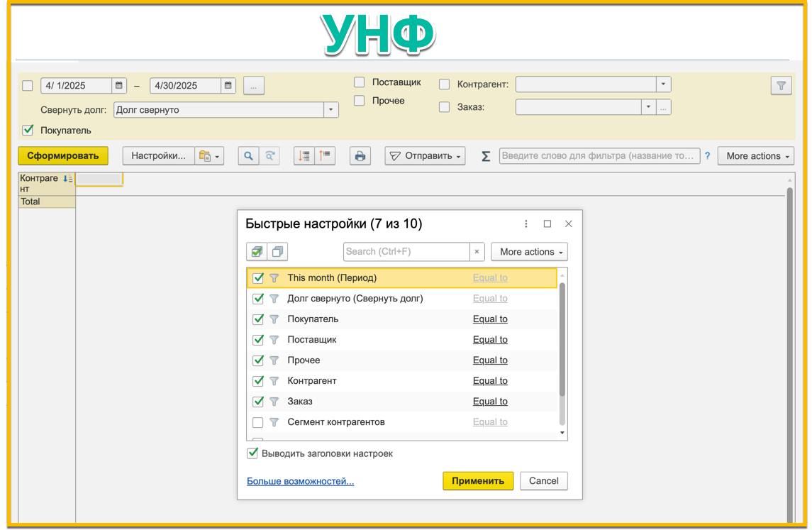812x530 pixels.
Task: Click Search (Ctrl+F) input field
Action: [x=406, y=252]
